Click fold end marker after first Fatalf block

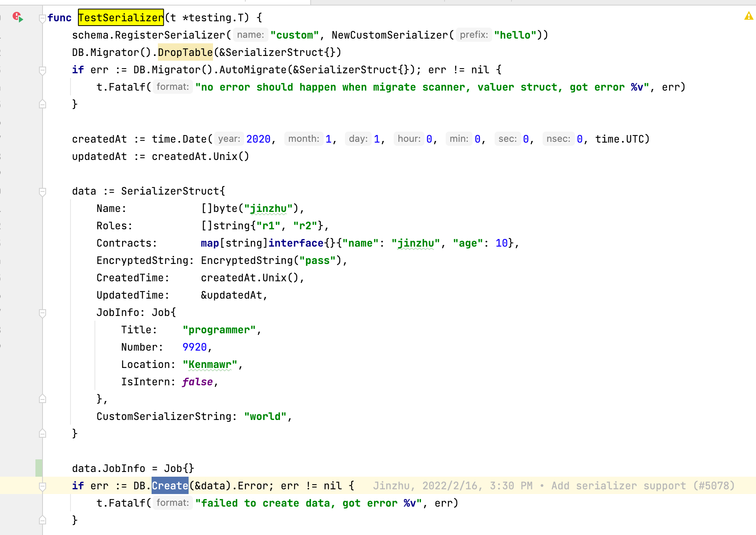(x=43, y=104)
